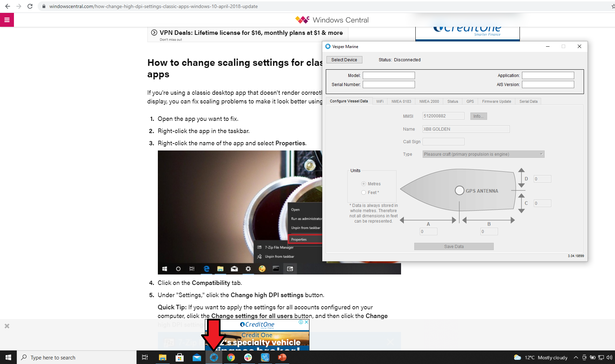Open the GPS tab
The width and height of the screenshot is (615, 364).
[x=470, y=101]
